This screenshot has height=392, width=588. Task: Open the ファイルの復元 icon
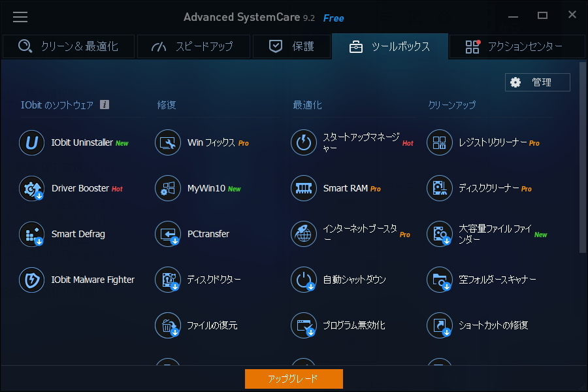click(168, 325)
